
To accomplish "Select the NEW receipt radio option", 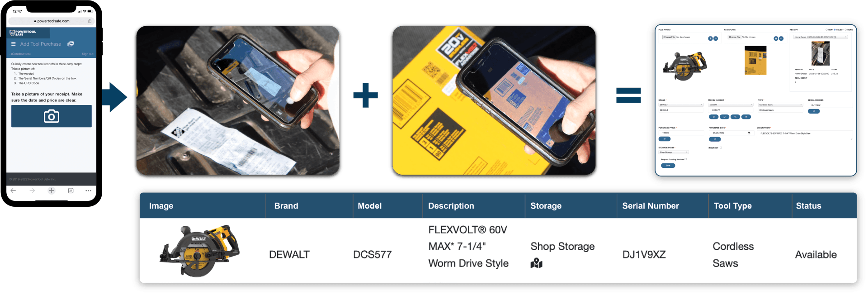I will pos(827,30).
